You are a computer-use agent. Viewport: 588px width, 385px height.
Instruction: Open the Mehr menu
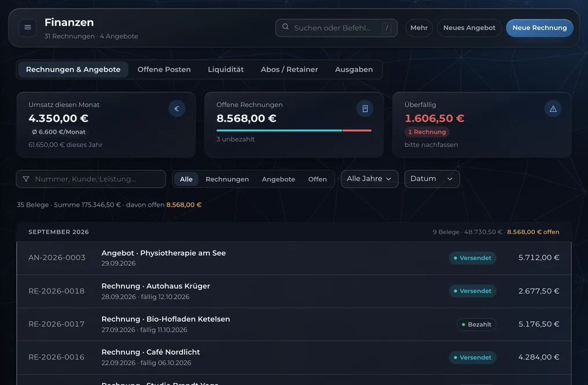(x=419, y=28)
